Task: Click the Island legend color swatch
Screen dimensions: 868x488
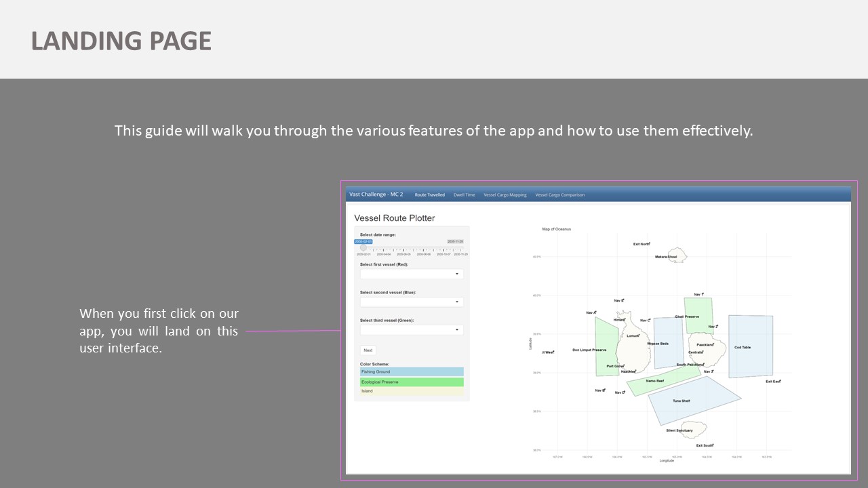Action: pos(412,391)
